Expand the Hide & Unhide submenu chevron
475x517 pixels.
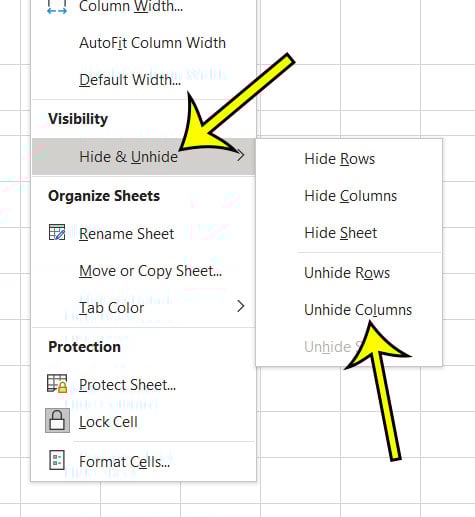(x=240, y=155)
